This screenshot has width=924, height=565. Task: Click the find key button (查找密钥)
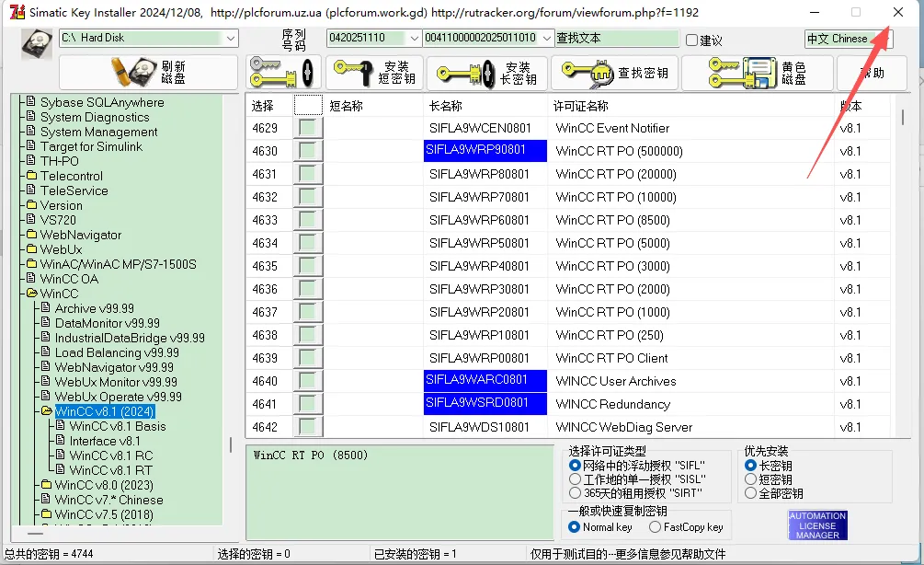[x=615, y=73]
